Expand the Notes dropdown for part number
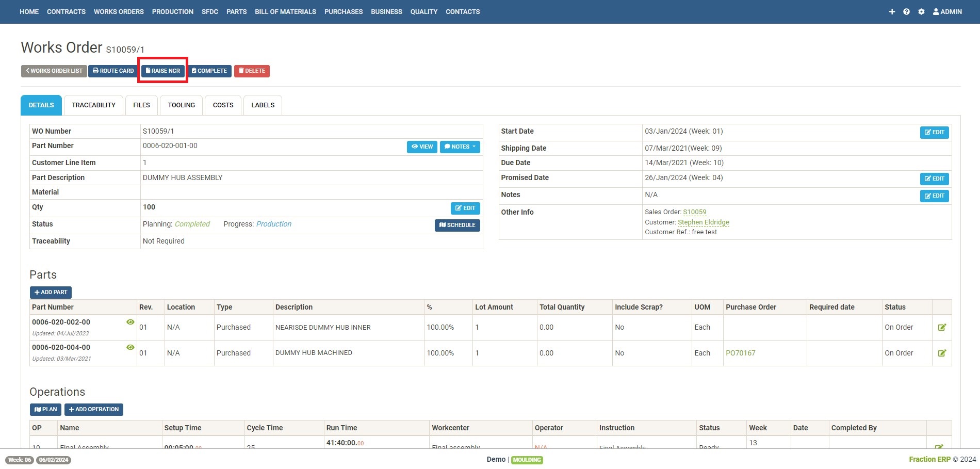The image size is (980, 469). [x=460, y=147]
